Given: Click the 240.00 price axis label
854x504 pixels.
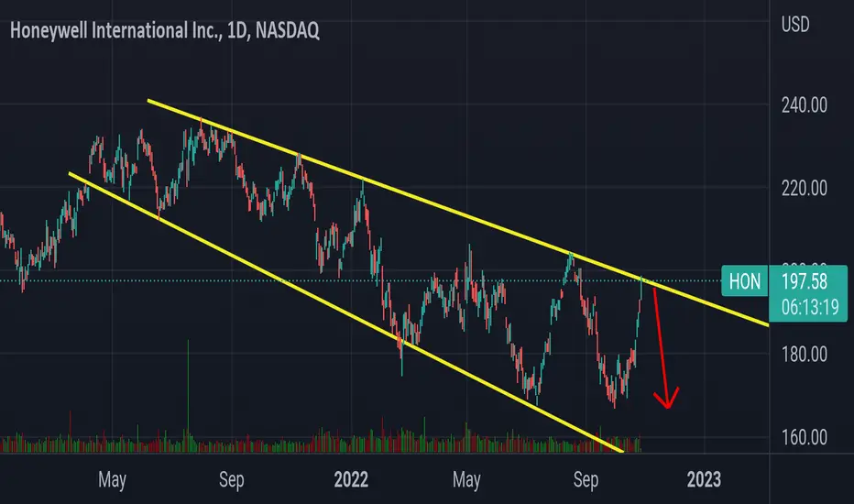Looking at the screenshot, I should coord(804,104).
